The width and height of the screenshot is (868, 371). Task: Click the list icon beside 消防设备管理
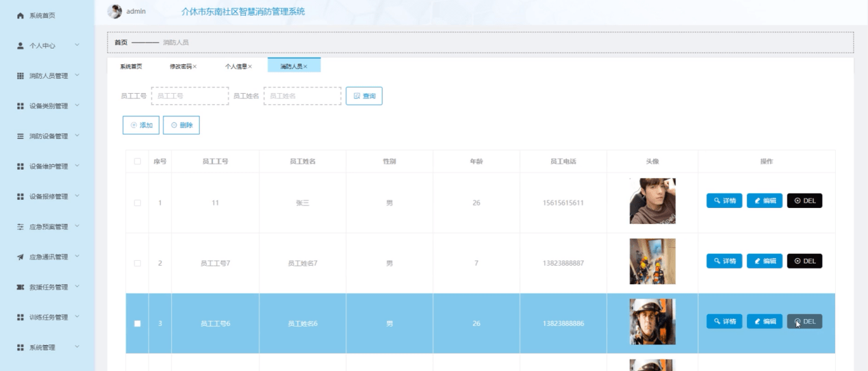20,136
